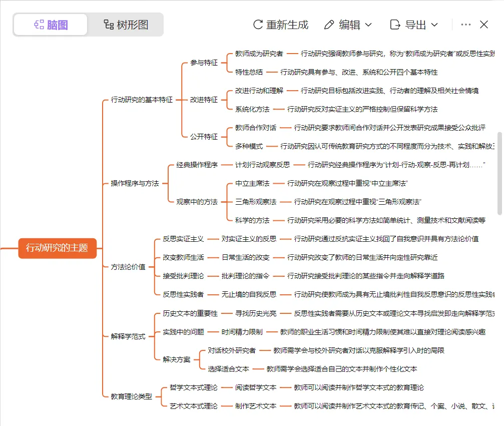Switch to the 树形图 tree view tab
Viewport: 504px width, 426px height.
(x=126, y=25)
